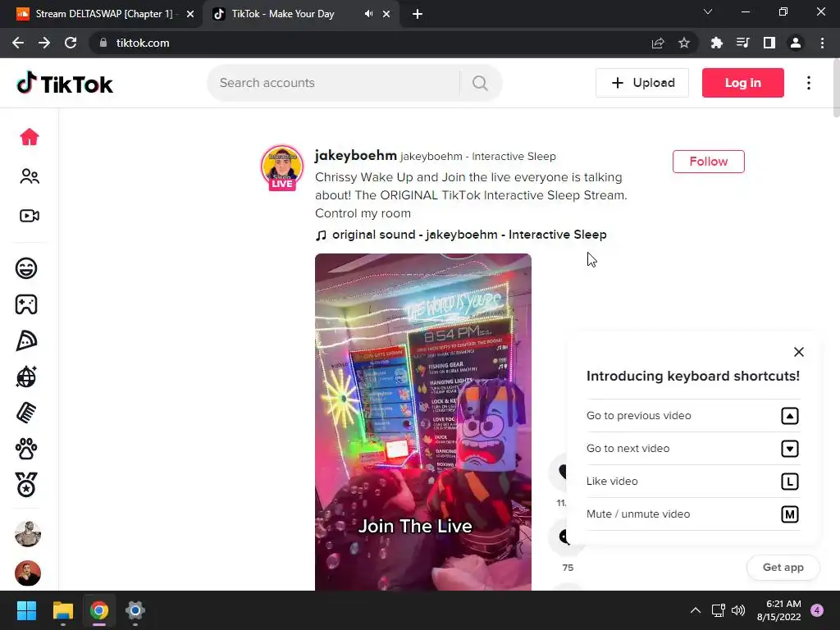Screen dimensions: 840x630
Task: Open the For You home icon
Action: 30,137
